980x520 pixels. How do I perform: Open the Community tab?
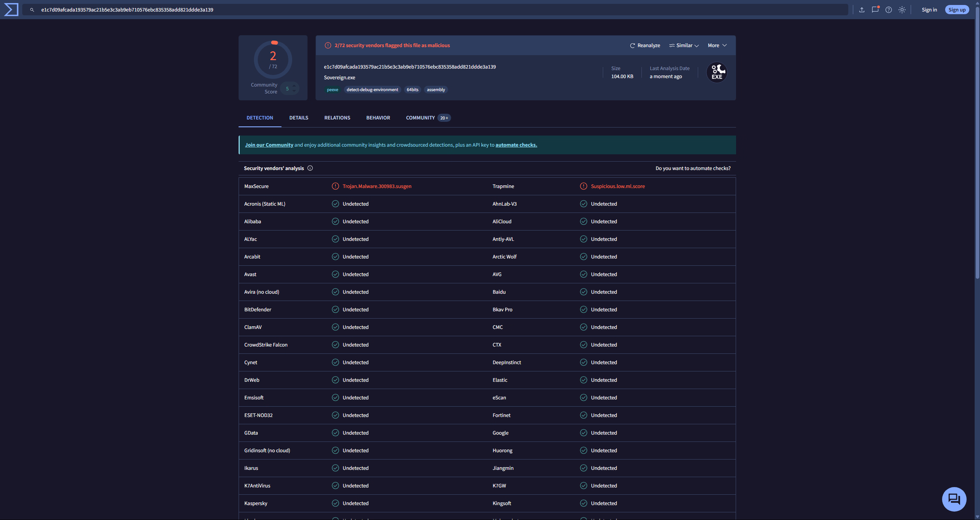click(420, 118)
